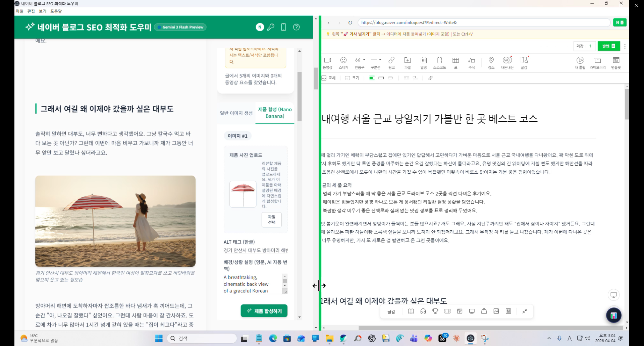Replace the image using the 교체 icon
Screen dimensions: 644x346
327,78
